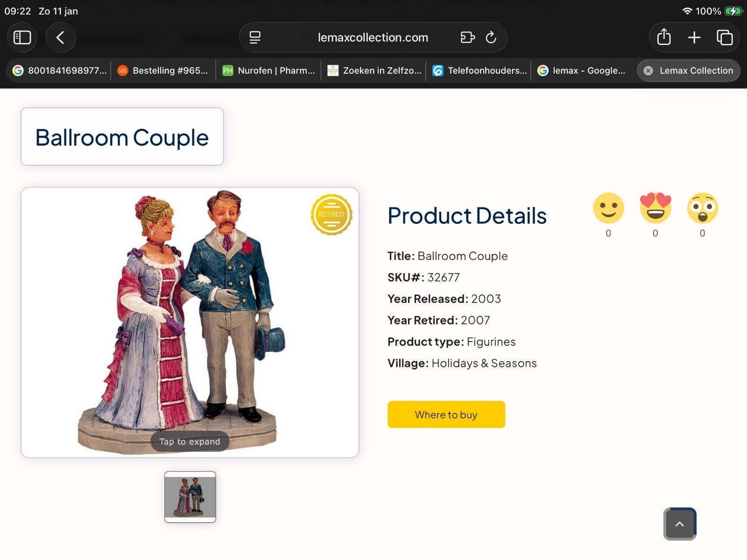Tap the lemaxcollection.com address field
The width and height of the screenshot is (747, 560).
tap(373, 37)
